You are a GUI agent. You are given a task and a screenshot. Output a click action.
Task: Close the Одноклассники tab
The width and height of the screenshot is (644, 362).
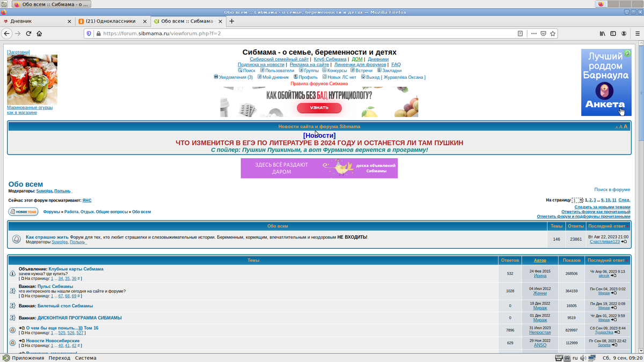point(144,21)
